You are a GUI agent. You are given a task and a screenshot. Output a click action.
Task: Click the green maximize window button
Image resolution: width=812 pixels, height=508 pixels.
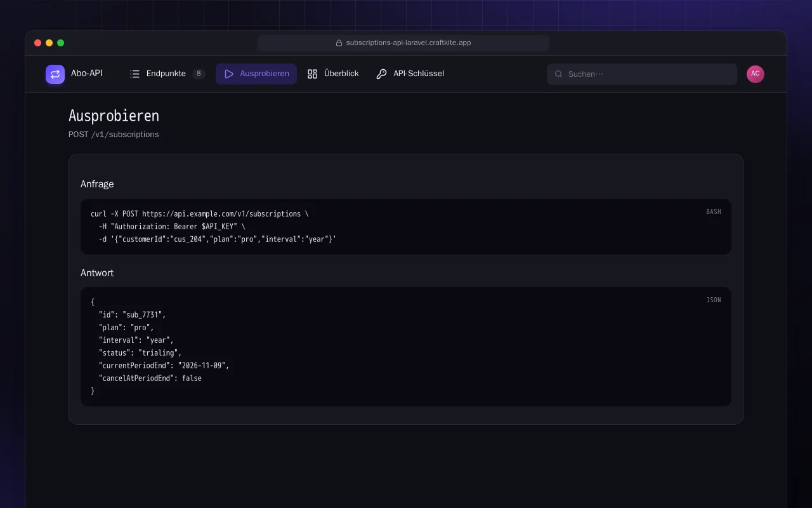[61, 43]
